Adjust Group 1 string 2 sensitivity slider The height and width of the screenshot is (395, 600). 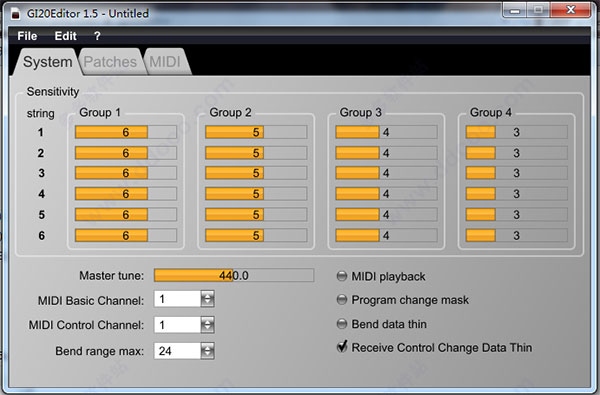coord(126,153)
